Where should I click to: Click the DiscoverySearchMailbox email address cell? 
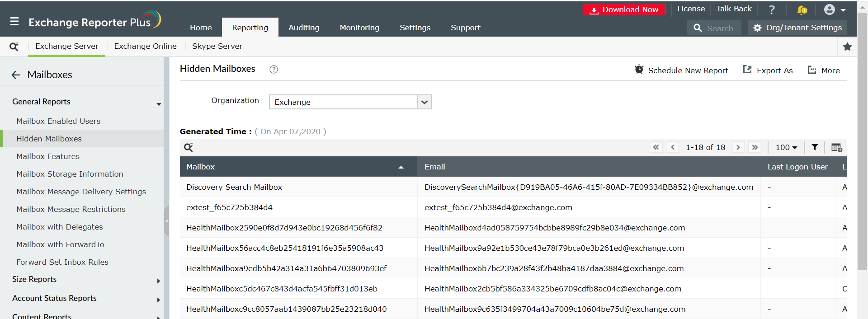coord(589,187)
